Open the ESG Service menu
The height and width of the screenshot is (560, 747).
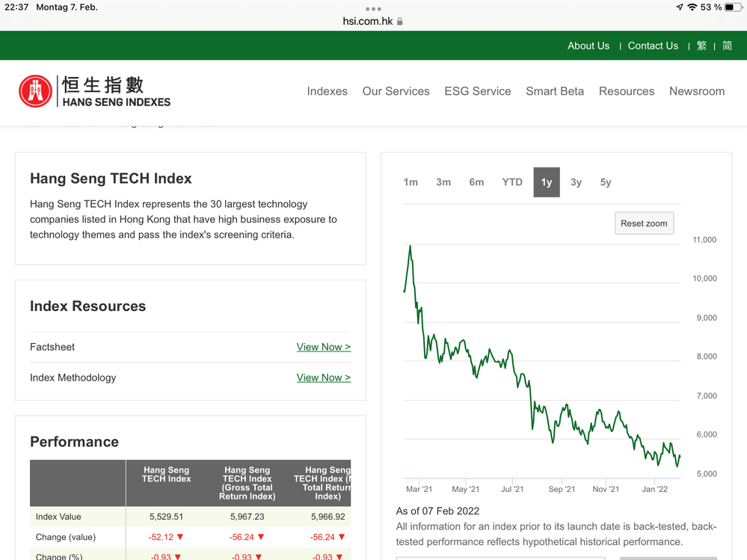coord(478,91)
